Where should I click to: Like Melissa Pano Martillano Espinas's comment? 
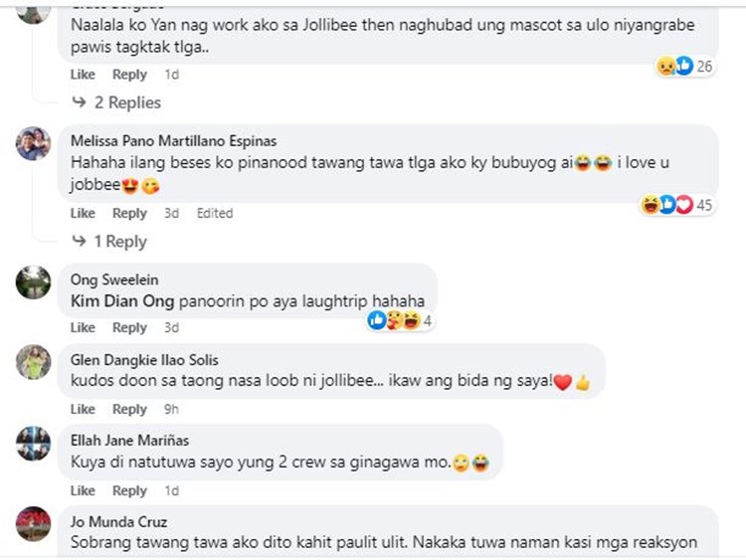click(83, 213)
